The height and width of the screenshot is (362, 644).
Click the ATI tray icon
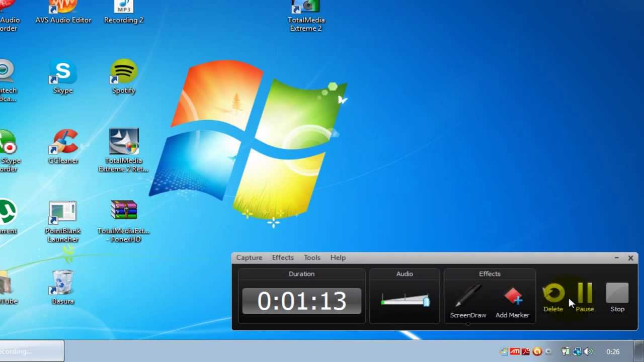515,351
